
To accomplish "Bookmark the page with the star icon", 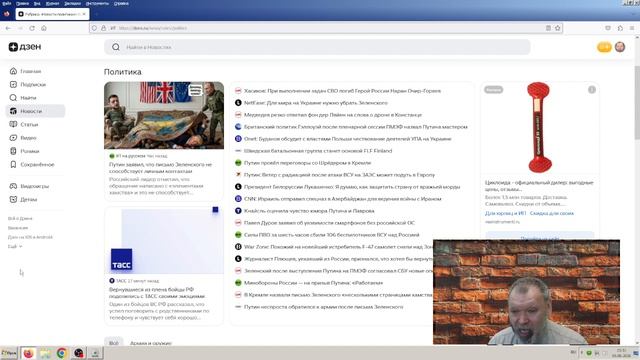I will (x=558, y=28).
